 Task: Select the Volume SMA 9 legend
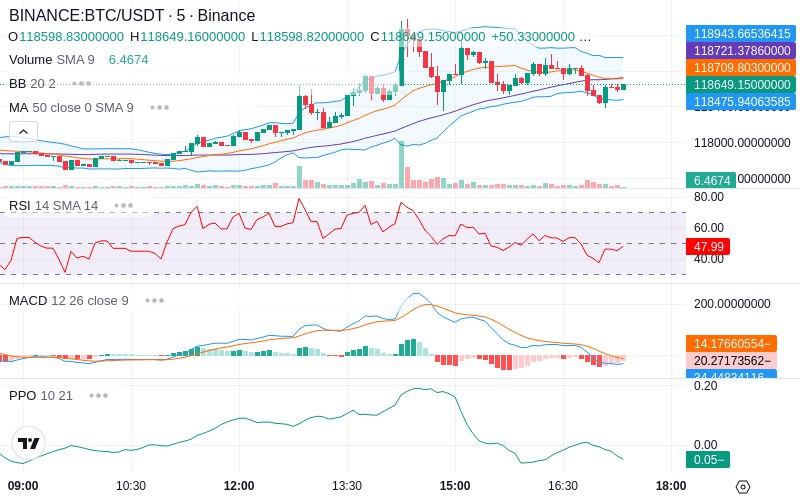click(52, 60)
